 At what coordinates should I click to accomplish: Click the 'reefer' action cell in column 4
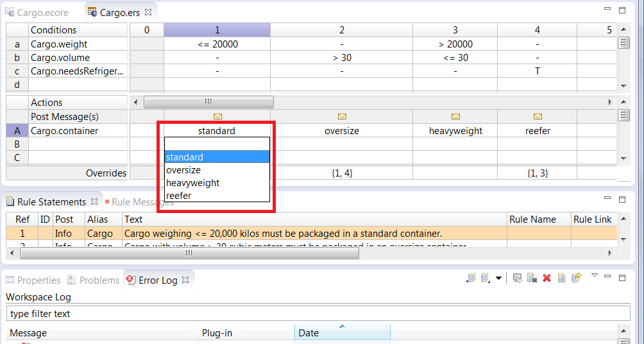[538, 131]
